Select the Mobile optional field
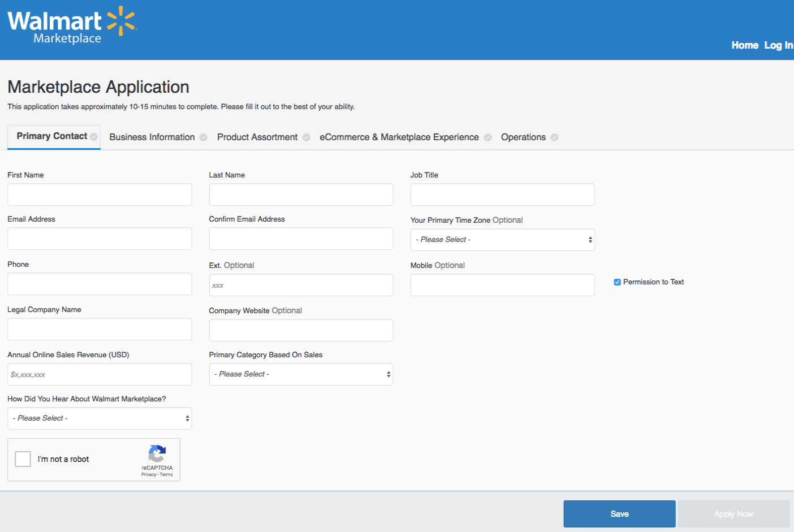 click(x=502, y=285)
